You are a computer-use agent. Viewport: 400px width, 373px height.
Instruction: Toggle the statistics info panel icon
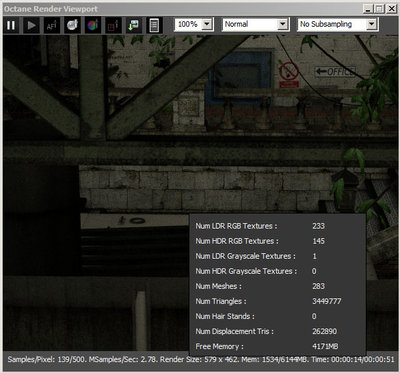pyautogui.click(x=154, y=25)
